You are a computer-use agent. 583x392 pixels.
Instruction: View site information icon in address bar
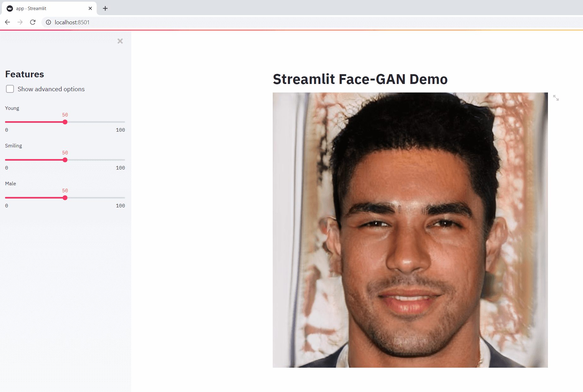tap(48, 22)
